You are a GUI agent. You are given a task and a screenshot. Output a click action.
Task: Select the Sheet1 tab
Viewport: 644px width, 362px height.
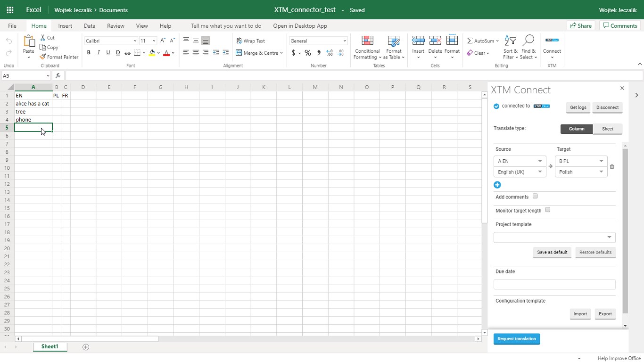pyautogui.click(x=50, y=347)
